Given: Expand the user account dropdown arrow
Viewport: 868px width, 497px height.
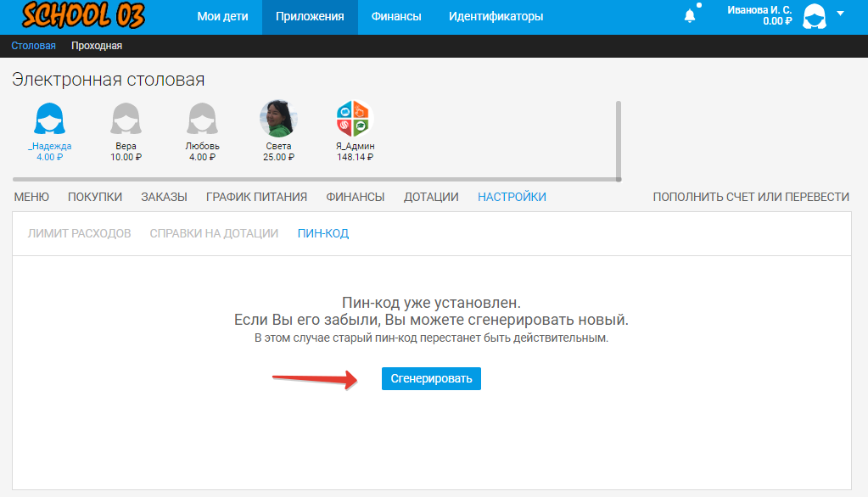Looking at the screenshot, I should pyautogui.click(x=840, y=14).
